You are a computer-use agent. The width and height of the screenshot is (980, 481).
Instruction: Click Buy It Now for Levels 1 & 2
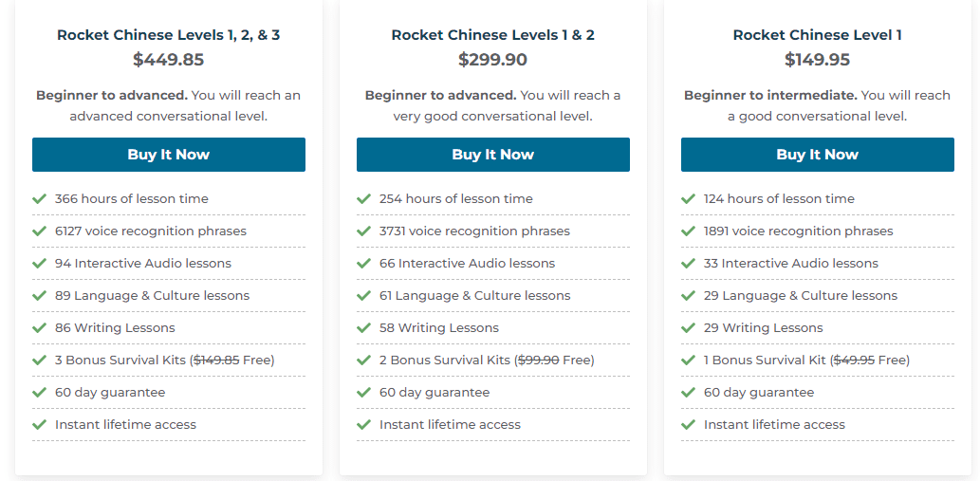coord(493,155)
